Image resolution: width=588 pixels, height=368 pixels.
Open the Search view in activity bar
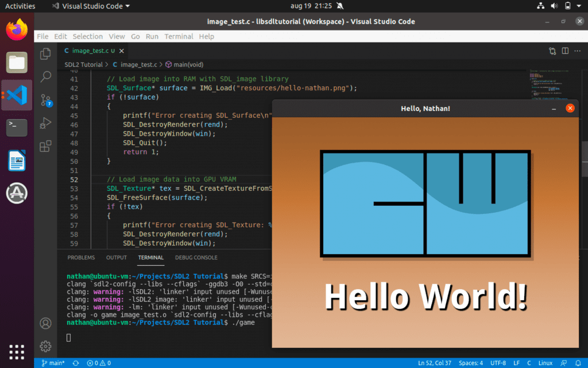45,77
